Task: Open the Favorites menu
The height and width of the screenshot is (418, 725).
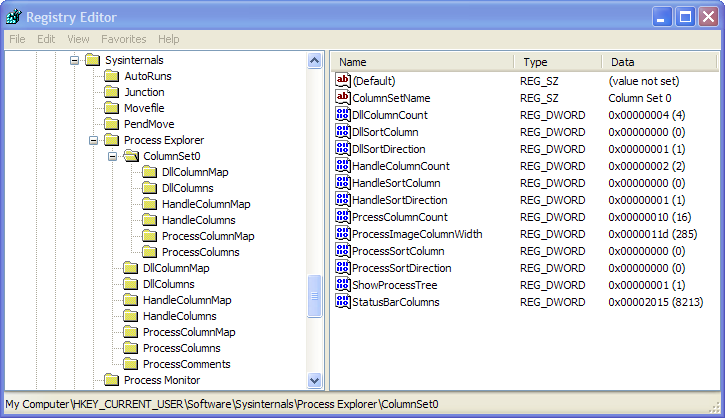Action: (x=123, y=39)
